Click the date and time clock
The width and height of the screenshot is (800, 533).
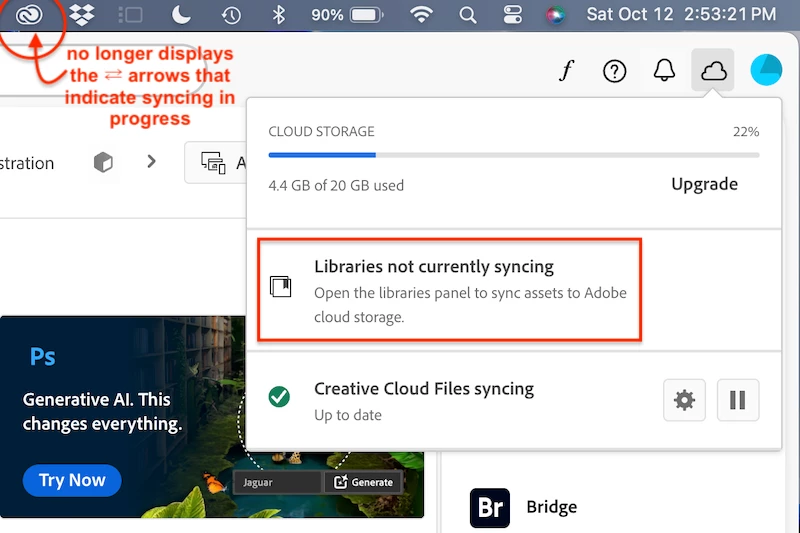(681, 14)
